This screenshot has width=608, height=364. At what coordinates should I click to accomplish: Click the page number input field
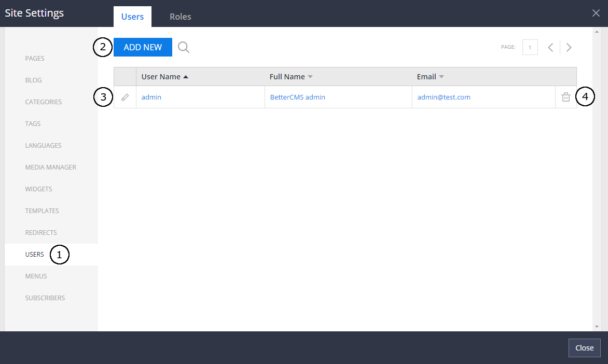click(x=530, y=47)
